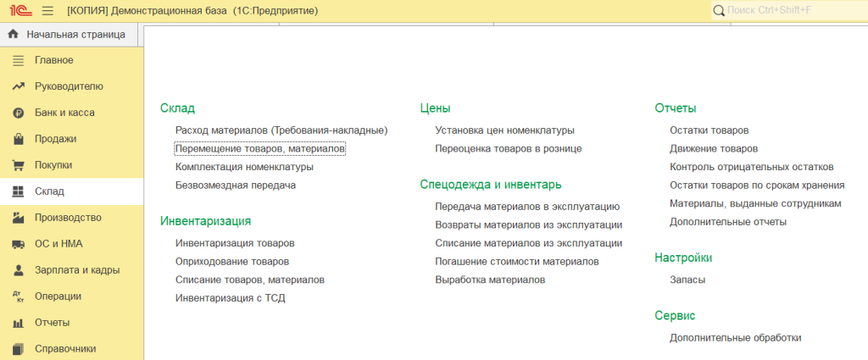Viewport: 868px width, 360px height.
Task: Open Инвентаризация с ТСД
Action: point(231,298)
